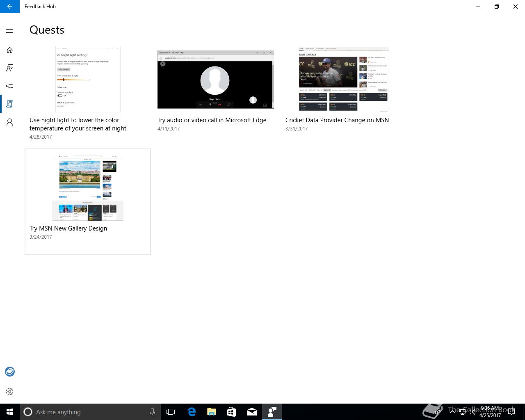Click 'Try audio or video call in Microsoft Edge' title
Screen dimensions: 525x420
pyautogui.click(x=212, y=120)
